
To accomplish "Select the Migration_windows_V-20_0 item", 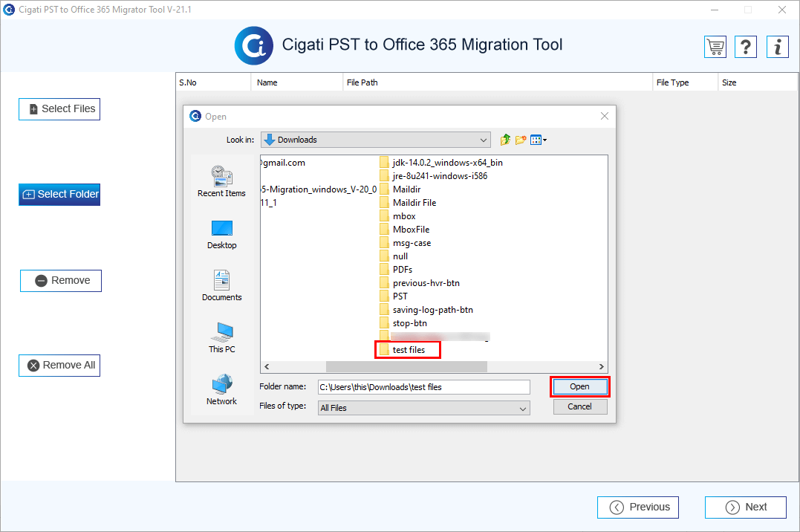I will tap(319, 189).
